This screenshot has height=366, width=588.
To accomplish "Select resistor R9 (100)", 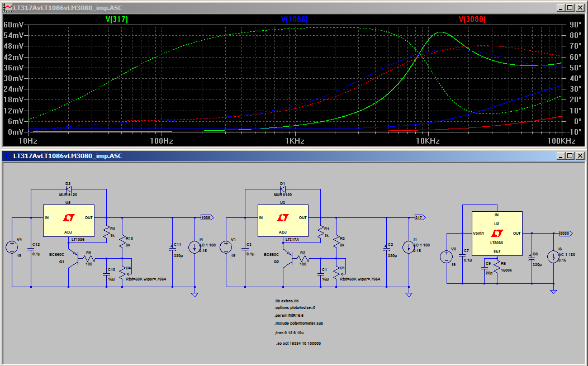I will pos(89,258).
